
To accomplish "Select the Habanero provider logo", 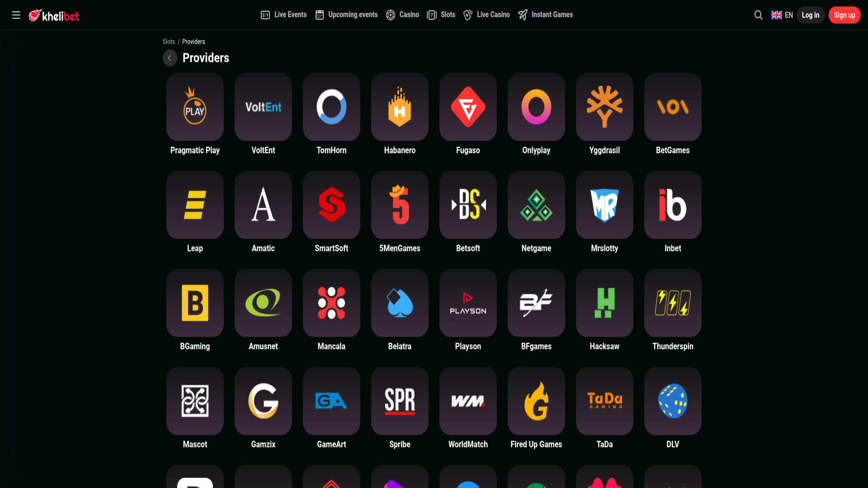I will tap(400, 107).
